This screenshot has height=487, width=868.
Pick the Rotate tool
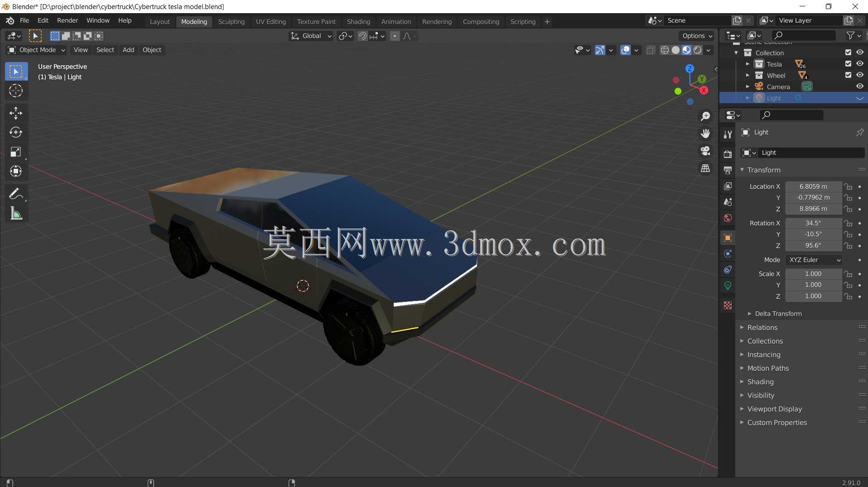[x=16, y=132]
